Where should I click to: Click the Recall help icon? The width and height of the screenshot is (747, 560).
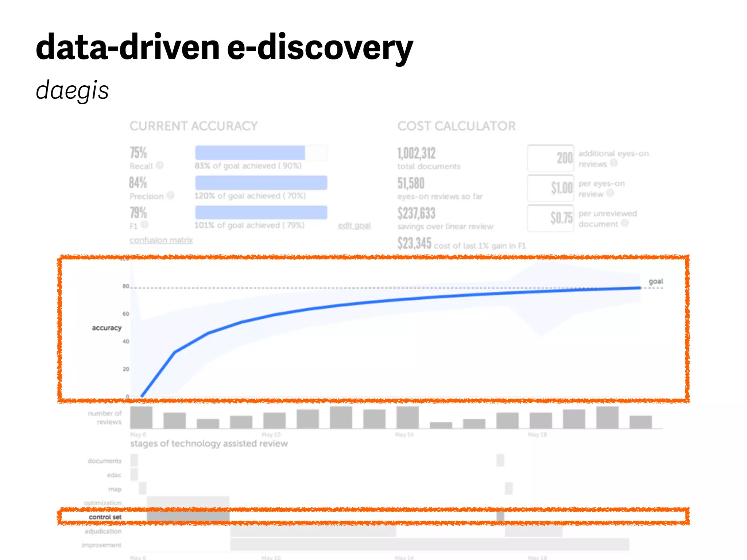pyautogui.click(x=160, y=166)
